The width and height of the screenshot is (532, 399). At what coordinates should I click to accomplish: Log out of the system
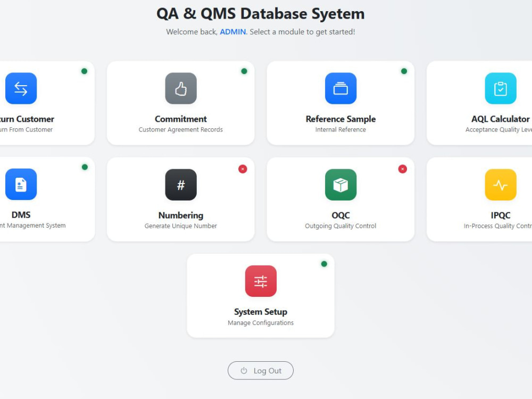tap(261, 370)
